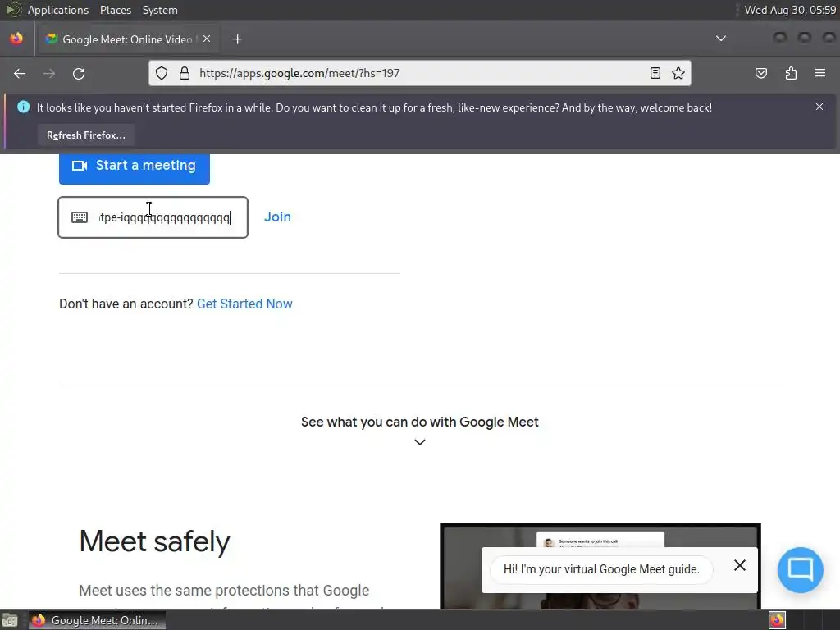The width and height of the screenshot is (840, 630).
Task: Click show desktop icon in bottom panel
Action: [10, 621]
